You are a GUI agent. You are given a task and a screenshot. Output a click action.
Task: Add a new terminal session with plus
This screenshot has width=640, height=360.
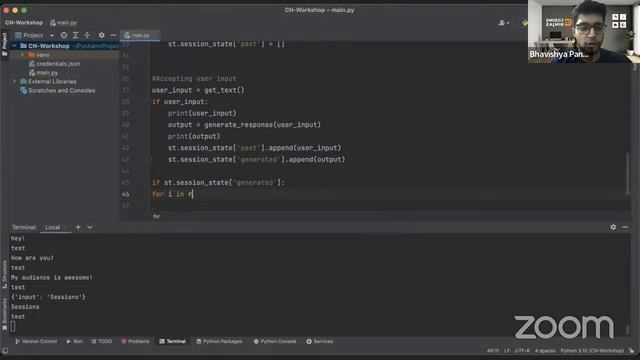pyautogui.click(x=78, y=227)
